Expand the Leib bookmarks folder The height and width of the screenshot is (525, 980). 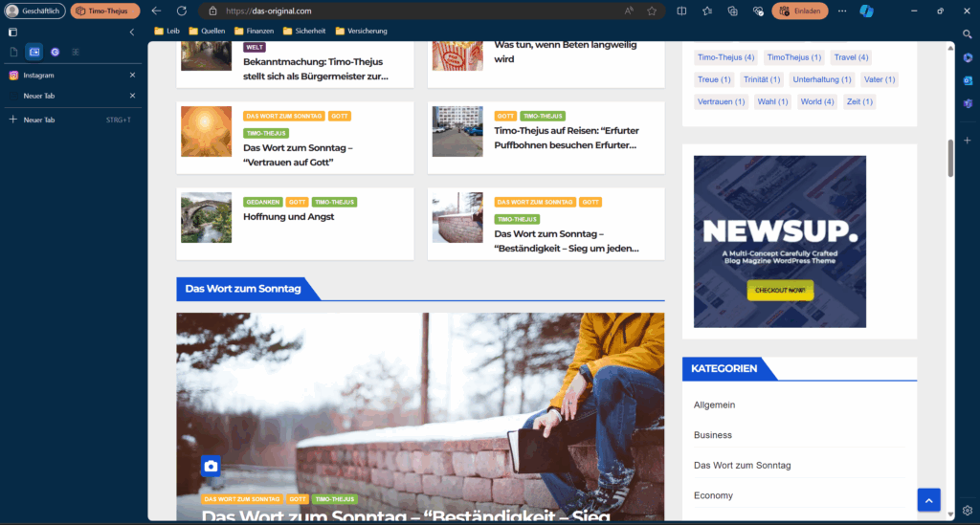click(x=167, y=31)
